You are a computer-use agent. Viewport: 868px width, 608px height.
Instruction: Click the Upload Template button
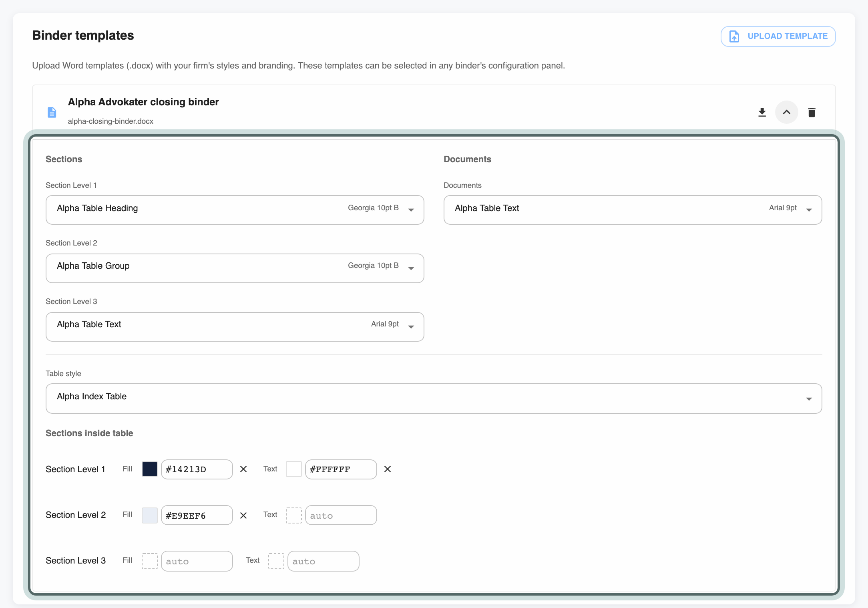pyautogui.click(x=778, y=36)
